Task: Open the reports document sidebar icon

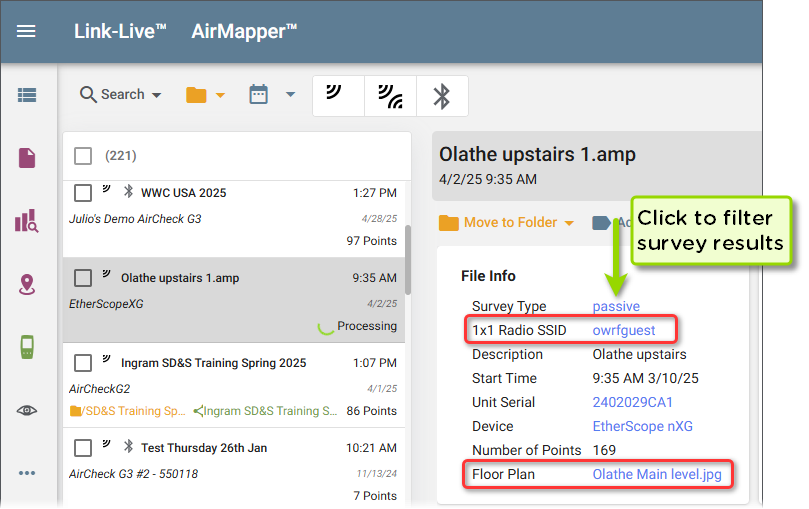Action: click(x=27, y=158)
